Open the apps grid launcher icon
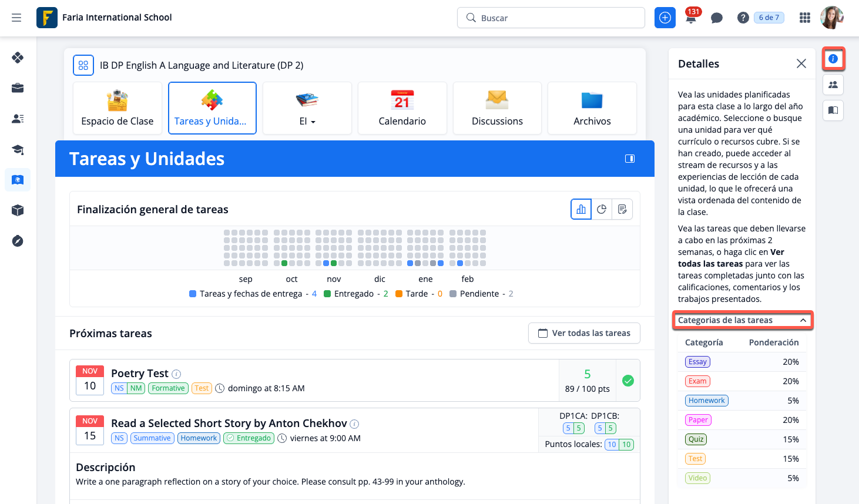 tap(805, 18)
